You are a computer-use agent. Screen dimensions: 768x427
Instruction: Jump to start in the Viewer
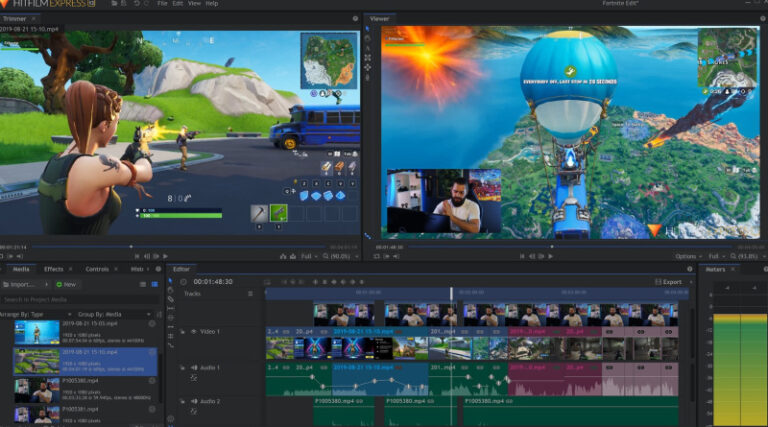pyautogui.click(x=522, y=256)
